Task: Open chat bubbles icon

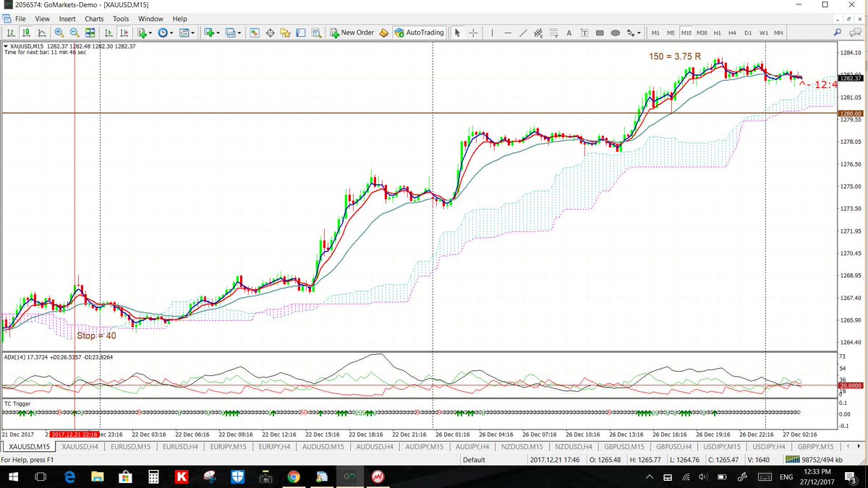Action: click(855, 33)
